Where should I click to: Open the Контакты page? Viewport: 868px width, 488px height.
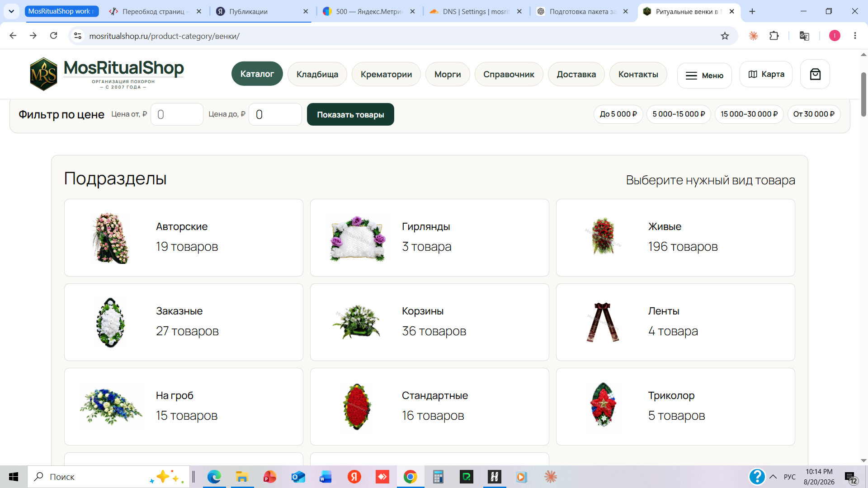[638, 74]
